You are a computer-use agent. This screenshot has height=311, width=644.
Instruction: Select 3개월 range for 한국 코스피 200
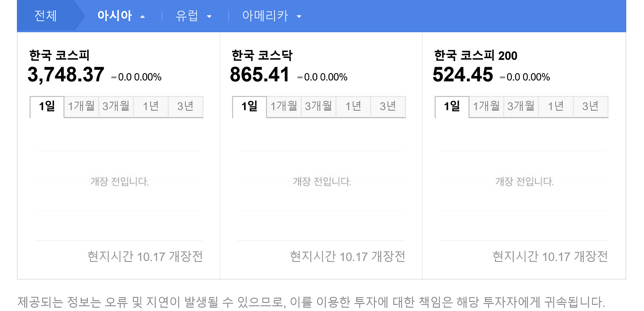(x=521, y=107)
